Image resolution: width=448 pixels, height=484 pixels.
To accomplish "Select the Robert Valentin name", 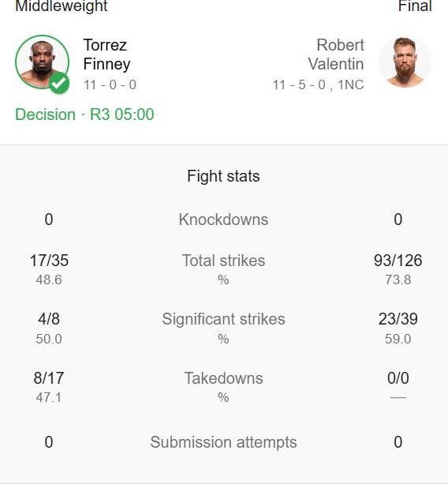I will (x=336, y=54).
